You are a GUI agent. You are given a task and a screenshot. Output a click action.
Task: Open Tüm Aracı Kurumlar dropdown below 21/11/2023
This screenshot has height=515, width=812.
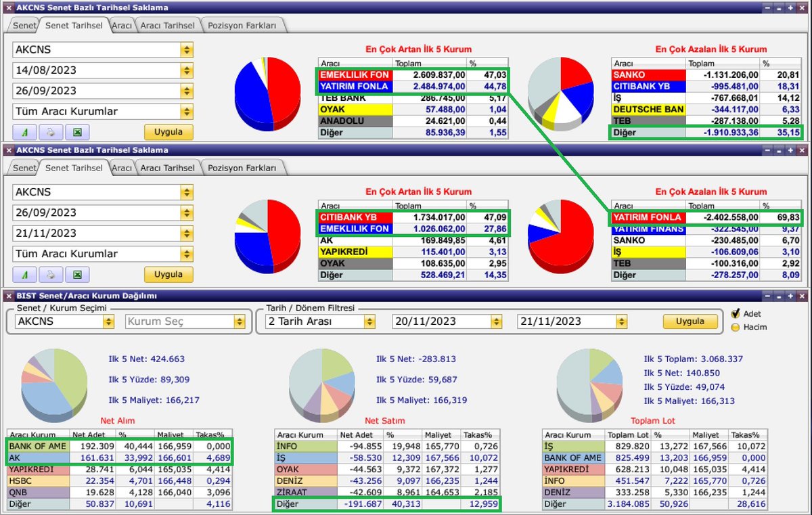point(187,254)
